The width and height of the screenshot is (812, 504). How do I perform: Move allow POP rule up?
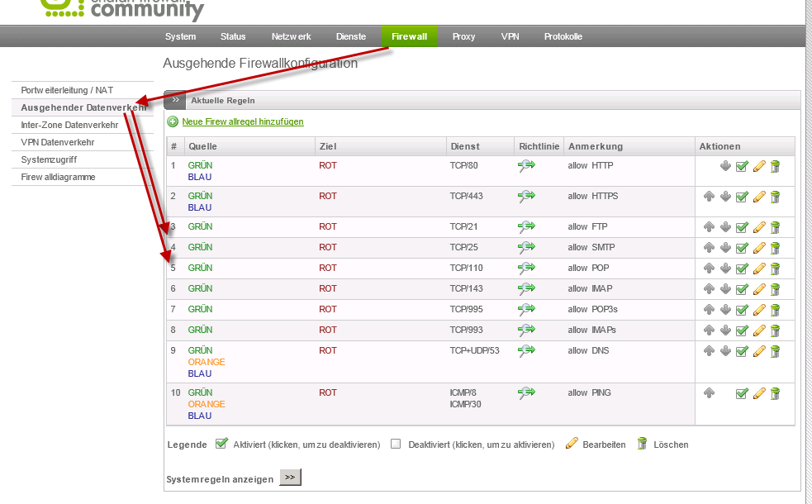click(709, 269)
